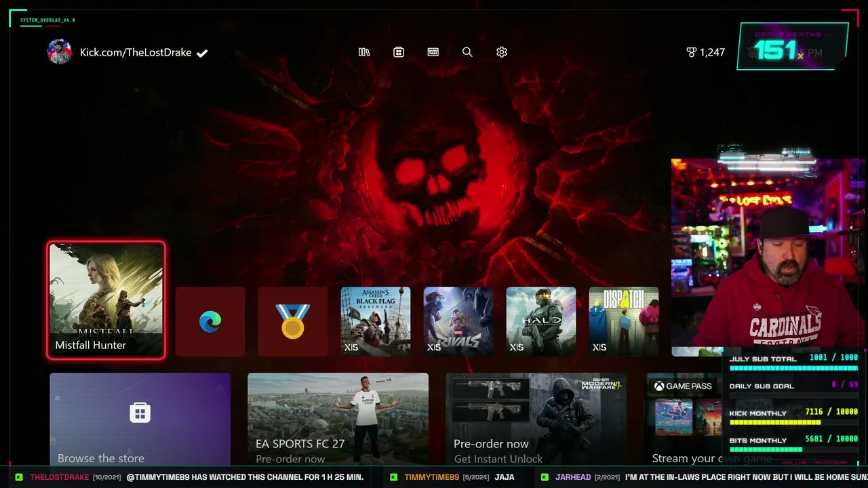Open the Game Pass Stream your own game card
Viewport: 868px width, 488px height.
tap(684, 419)
